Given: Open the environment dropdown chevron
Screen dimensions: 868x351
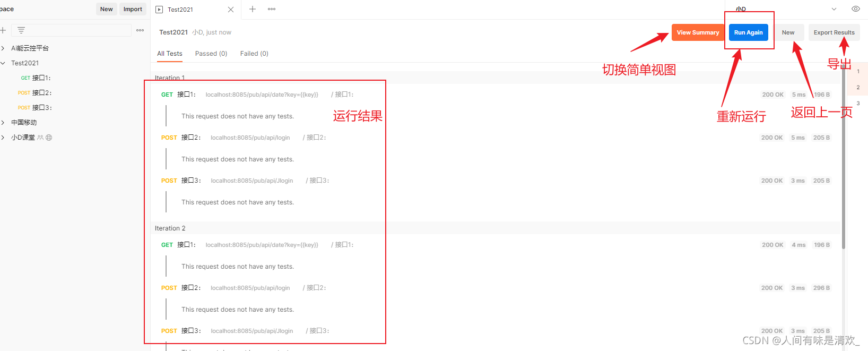Looking at the screenshot, I should tap(834, 9).
